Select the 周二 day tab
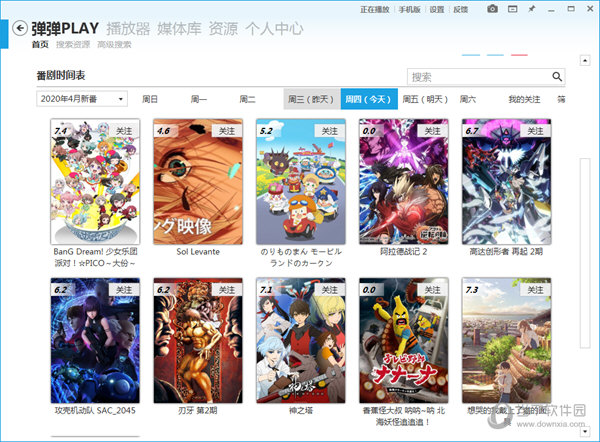The image size is (600, 442). coord(247,99)
